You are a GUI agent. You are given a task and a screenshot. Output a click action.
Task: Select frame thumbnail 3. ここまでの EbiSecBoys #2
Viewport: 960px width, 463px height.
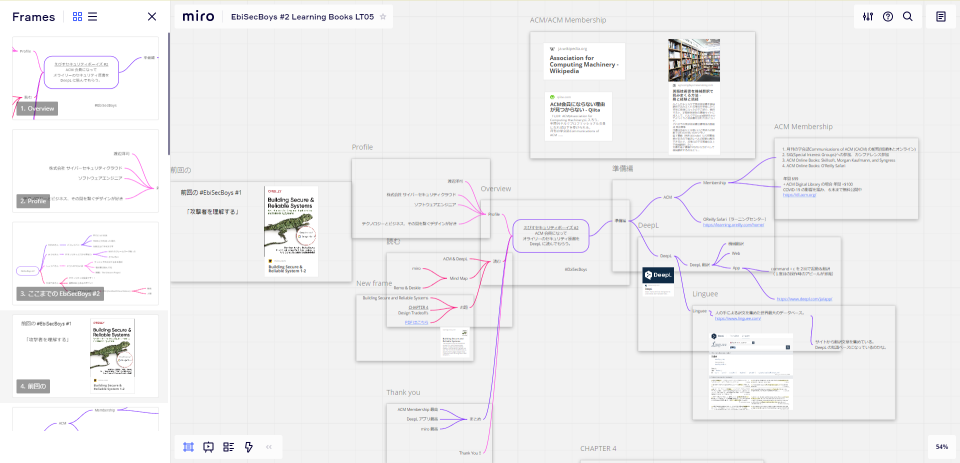(x=86, y=264)
